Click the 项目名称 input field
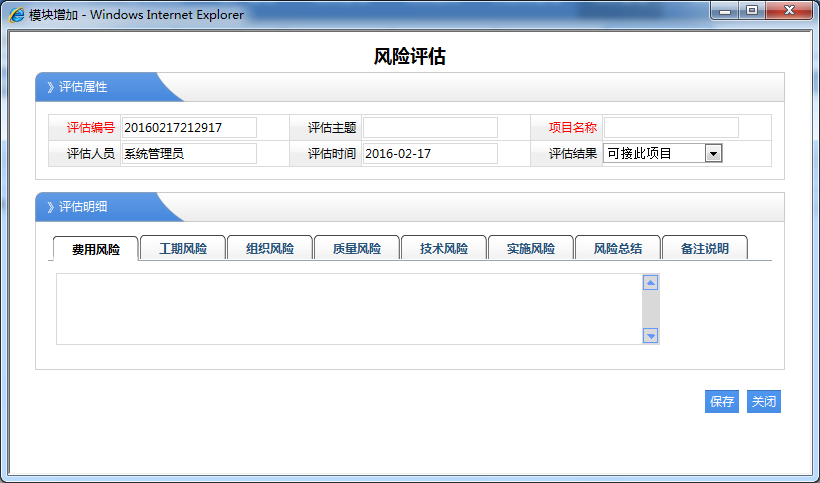The width and height of the screenshot is (820, 483). point(671,127)
